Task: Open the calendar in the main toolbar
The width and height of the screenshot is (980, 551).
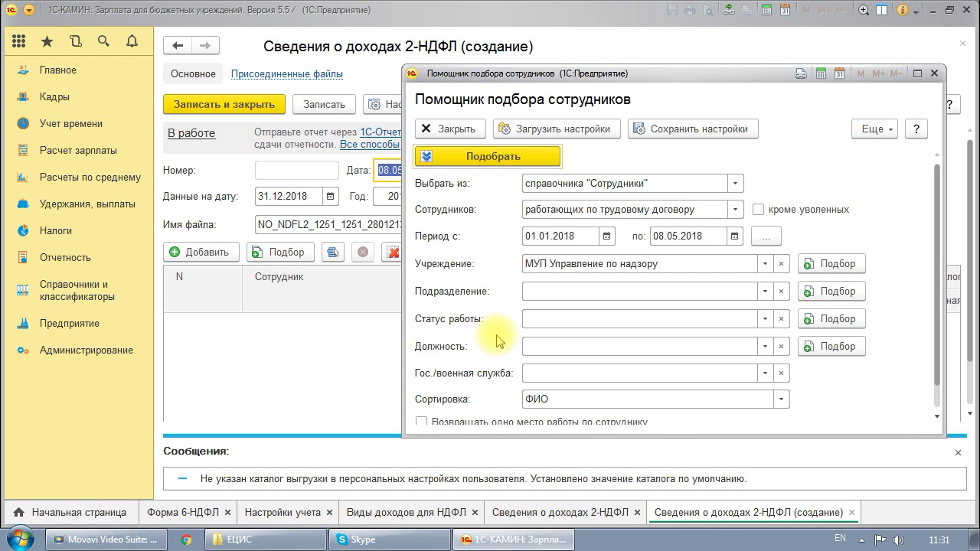Action: coord(785,10)
